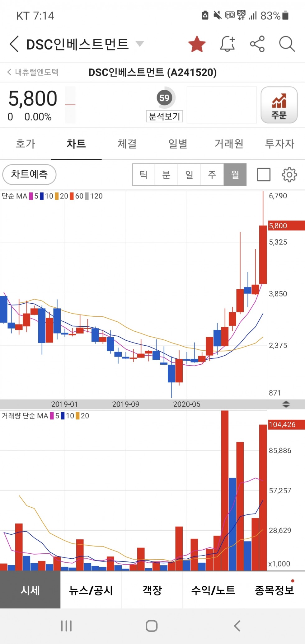Tap the Android home button

pos(152,626)
